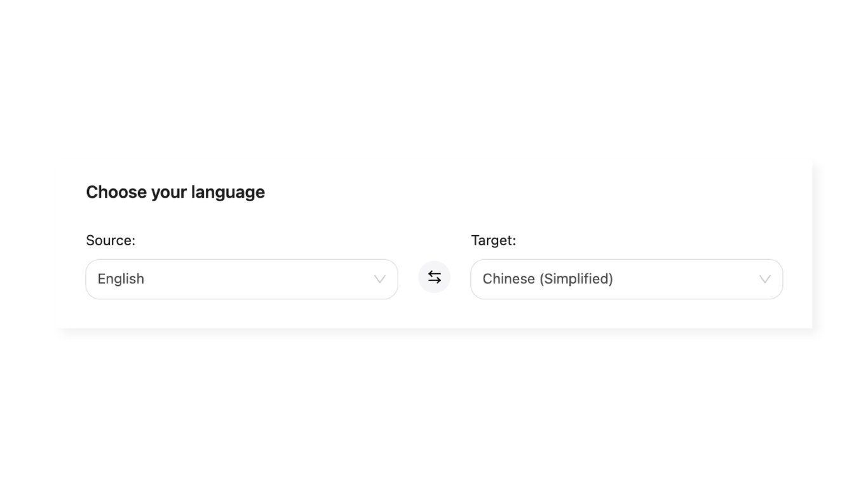Click the down arrow beside English
The width and height of the screenshot is (868, 488).
[379, 279]
